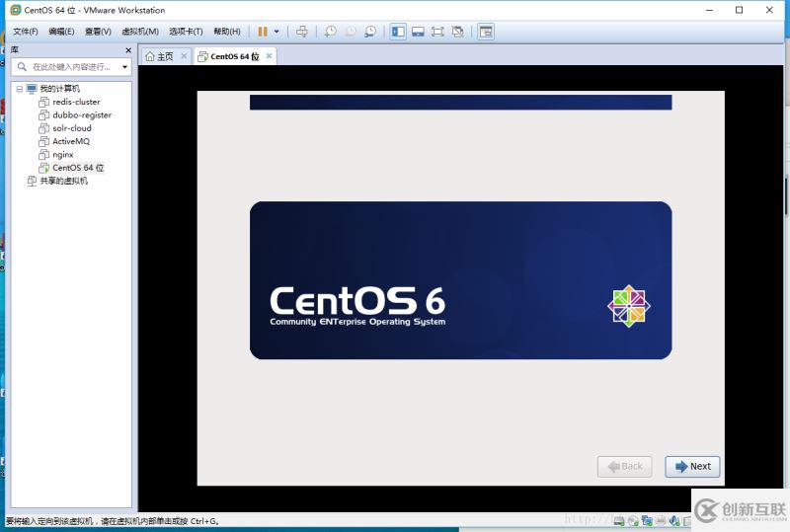The width and height of the screenshot is (790, 532).
Task: Open the 帮助(H) menu
Action: tap(227, 32)
